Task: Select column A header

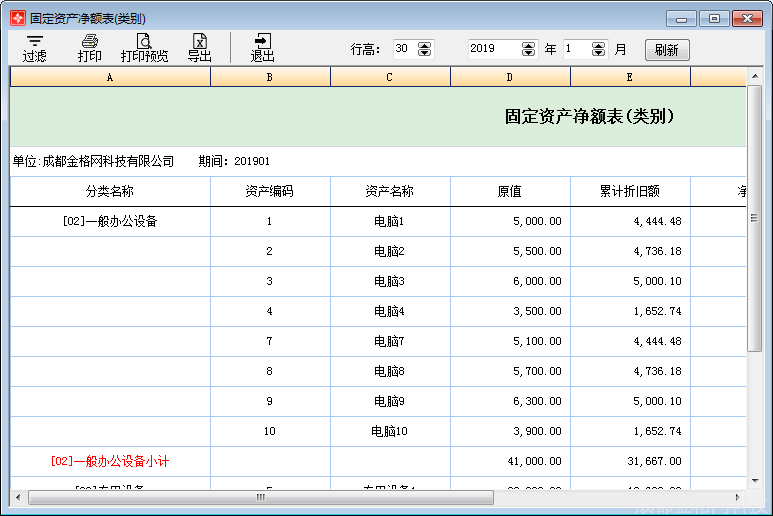Action: pos(110,77)
